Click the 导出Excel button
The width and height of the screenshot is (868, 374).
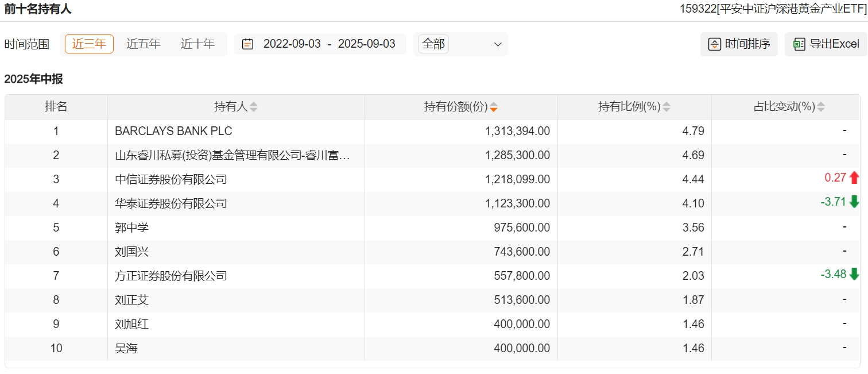tap(826, 44)
